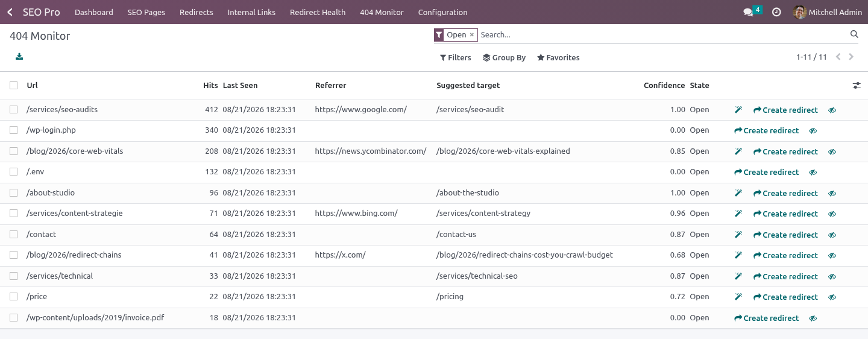Click the search magnifier icon
This screenshot has width=868, height=339.
pyautogui.click(x=854, y=34)
